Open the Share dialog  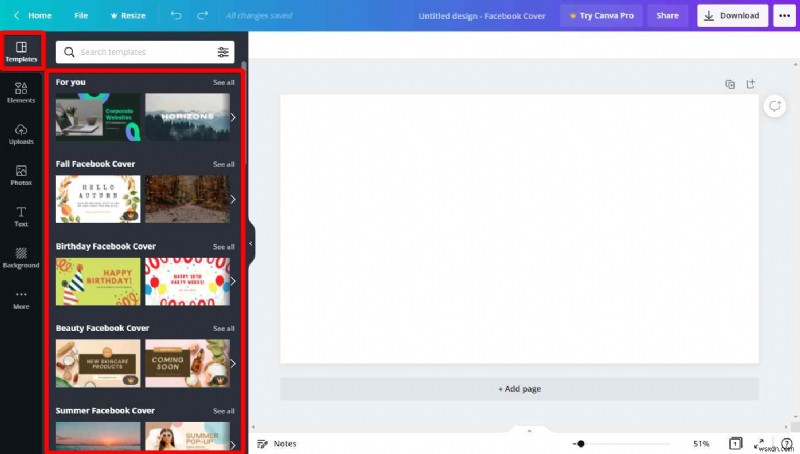tap(667, 16)
